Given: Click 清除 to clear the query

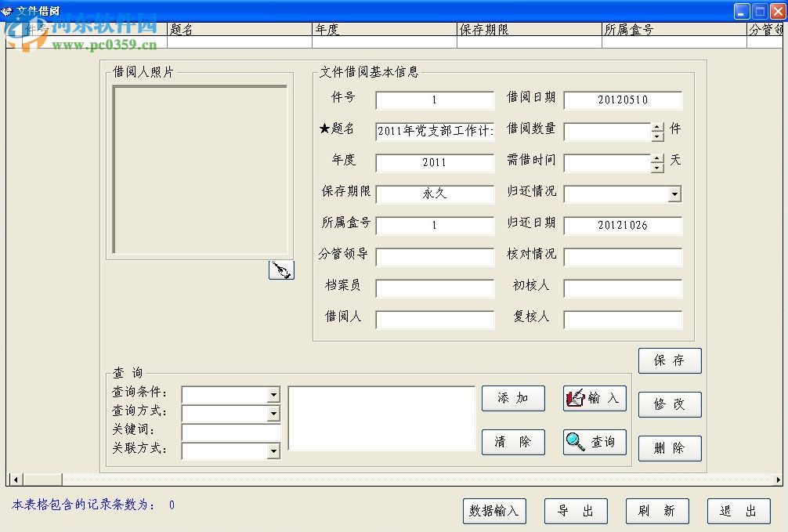Looking at the screenshot, I should click(x=512, y=442).
